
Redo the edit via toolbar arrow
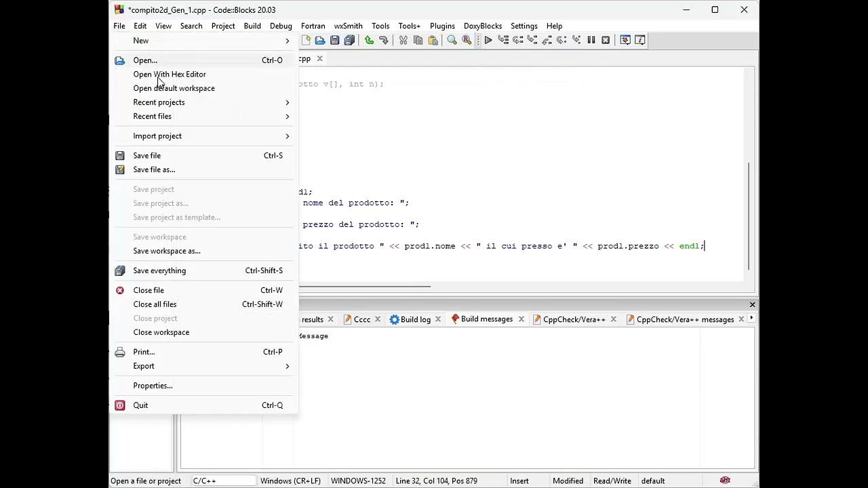pyautogui.click(x=383, y=41)
